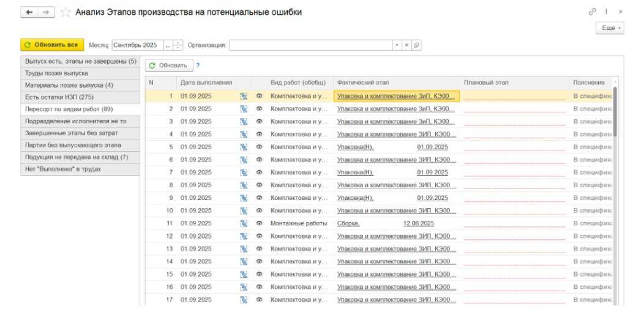The image size is (644, 320).
Task: Go forward with the right arrow button
Action: tap(46, 12)
